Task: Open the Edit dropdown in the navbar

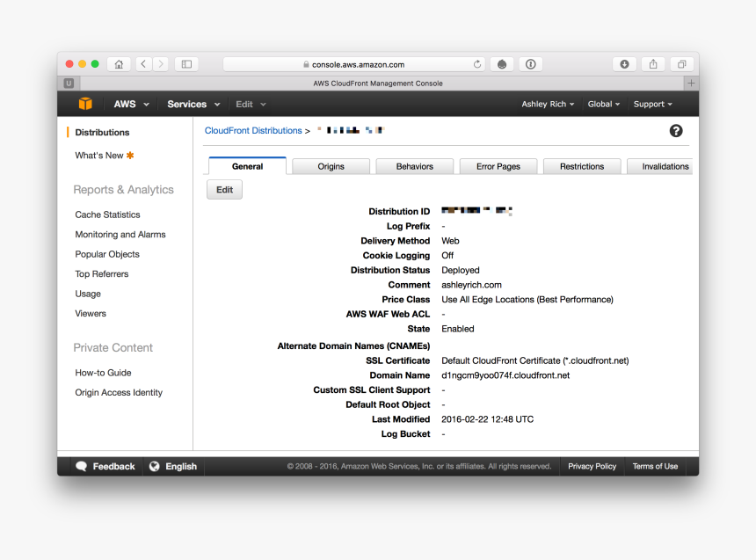Action: [251, 105]
